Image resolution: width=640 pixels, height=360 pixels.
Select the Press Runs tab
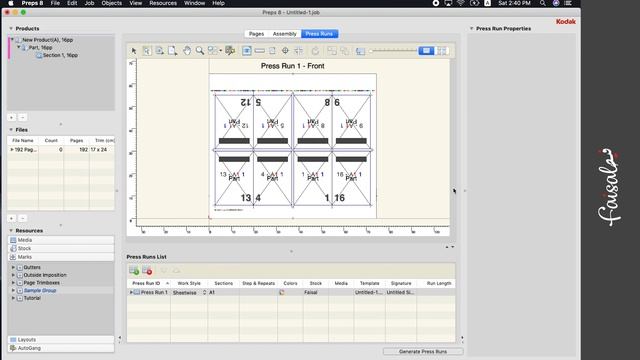tap(319, 34)
